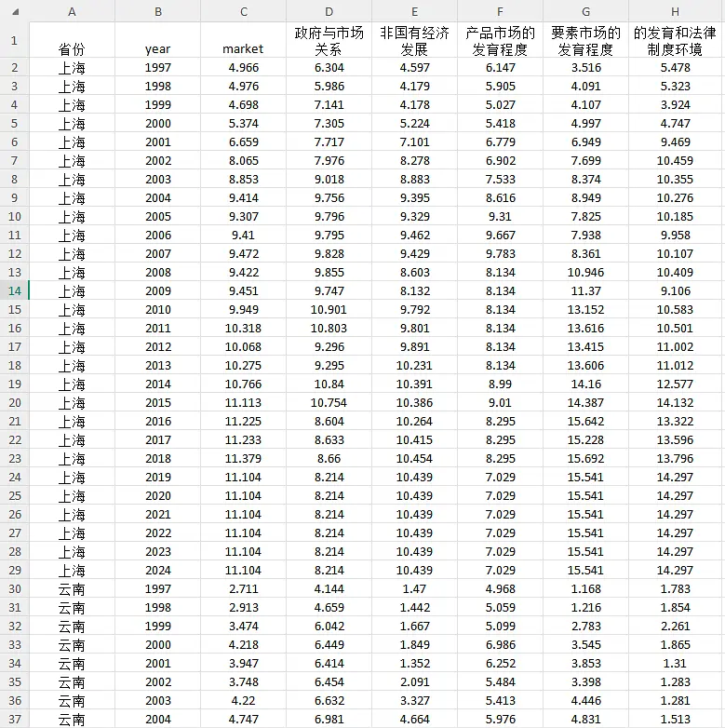This screenshot has width=725, height=728.
Task: Select cell with value 1.513
Action: click(676, 720)
